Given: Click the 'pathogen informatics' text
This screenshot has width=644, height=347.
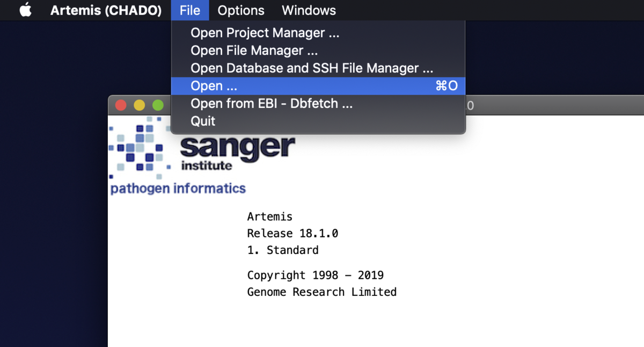Looking at the screenshot, I should 178,189.
